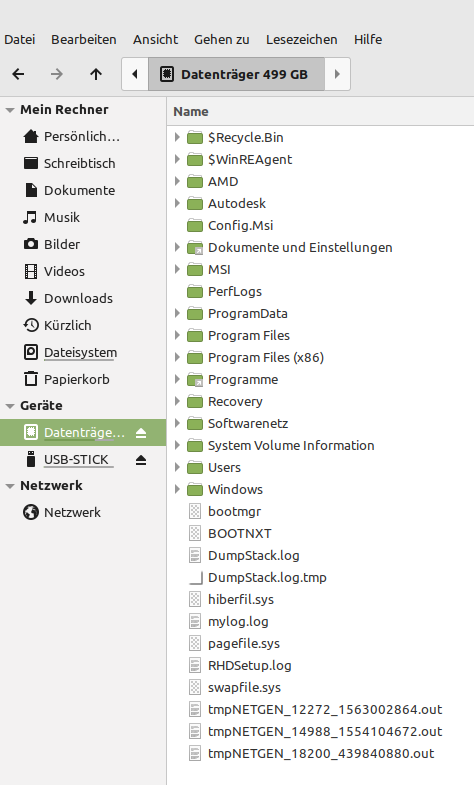Open the Lesezeichen menu
Viewport: 474px width, 785px height.
(301, 40)
